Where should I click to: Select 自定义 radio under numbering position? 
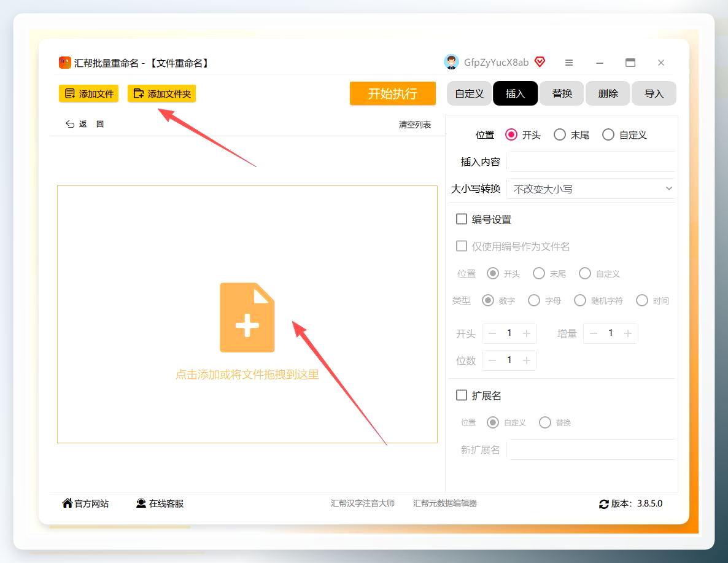pyautogui.click(x=585, y=273)
